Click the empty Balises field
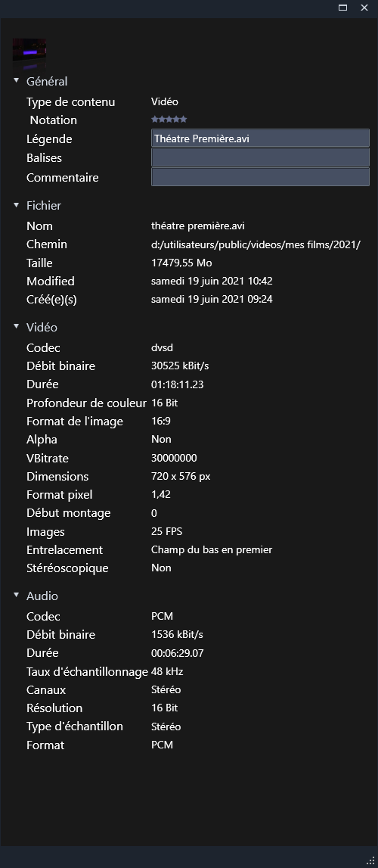Screen dimensions: 378x868 [x=260, y=157]
